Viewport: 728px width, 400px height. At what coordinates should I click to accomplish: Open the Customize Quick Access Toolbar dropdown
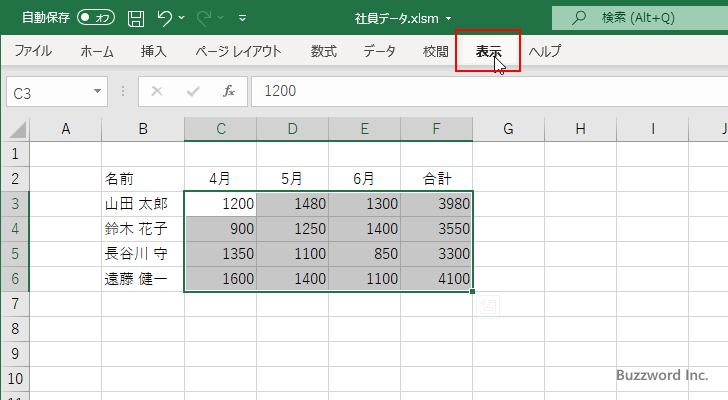(242, 19)
